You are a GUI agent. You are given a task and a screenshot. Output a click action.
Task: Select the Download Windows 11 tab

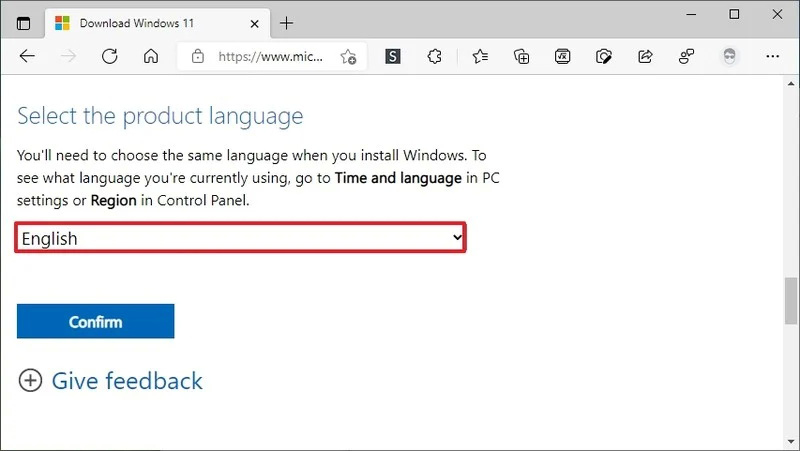158,23
